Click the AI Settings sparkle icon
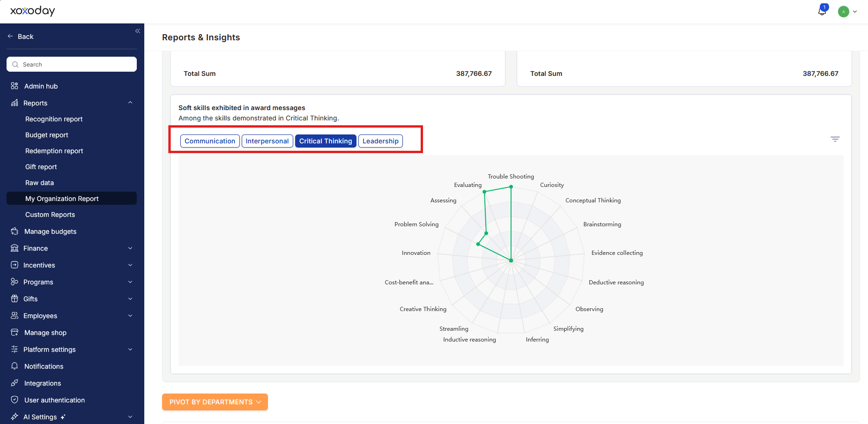Screen dimensions: 868x424 pos(15,417)
